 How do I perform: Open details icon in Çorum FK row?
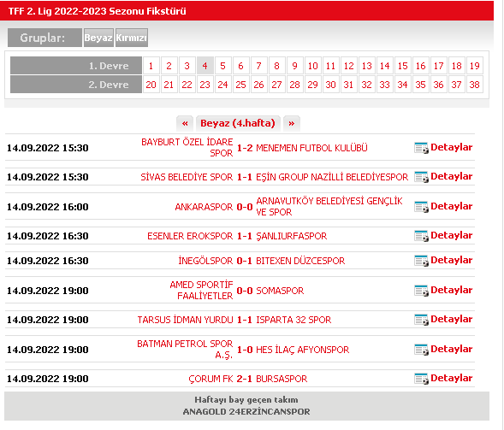click(x=421, y=379)
